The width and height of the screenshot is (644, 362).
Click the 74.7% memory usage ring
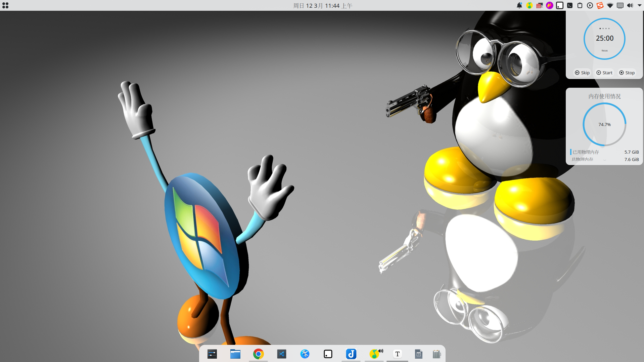tap(604, 124)
